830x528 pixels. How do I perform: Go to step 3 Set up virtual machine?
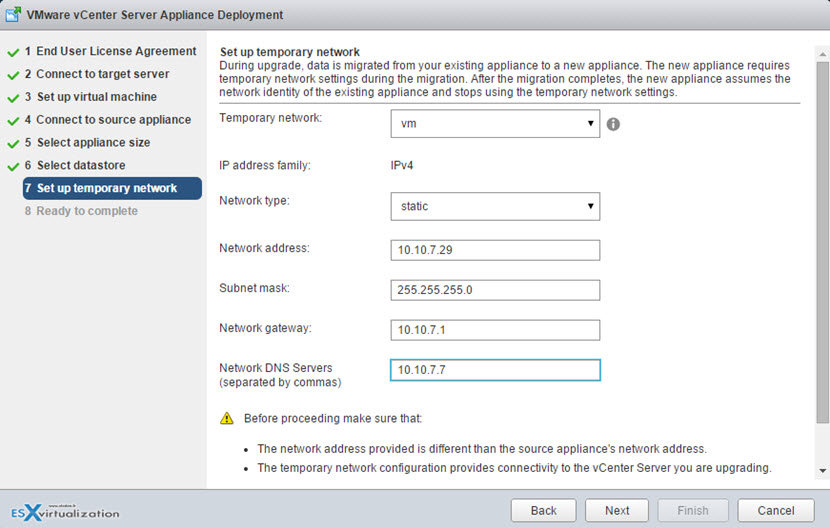91,97
